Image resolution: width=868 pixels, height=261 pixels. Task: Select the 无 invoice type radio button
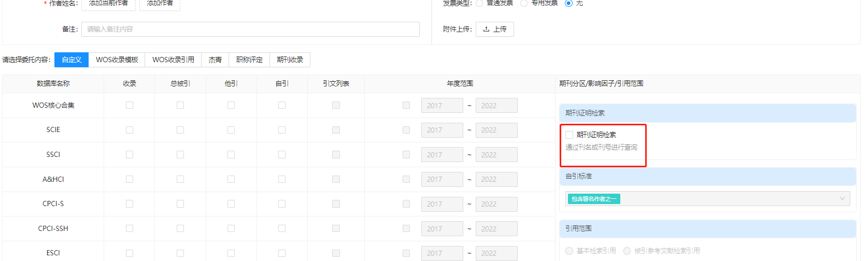(568, 3)
